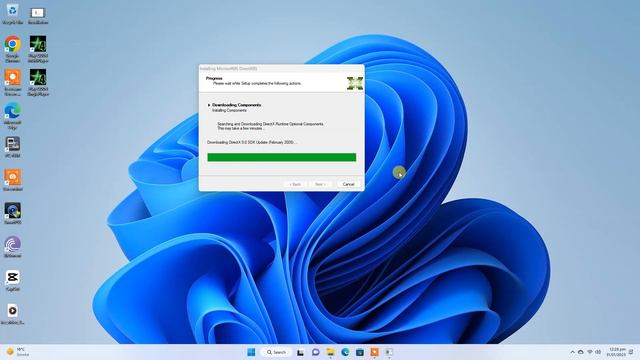This screenshot has width=640, height=360.
Task: Open the weather widget on taskbar
Action: pos(18,352)
